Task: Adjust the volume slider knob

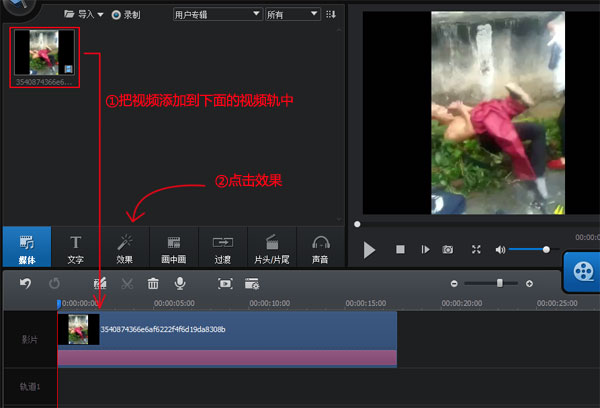Action: click(x=546, y=250)
